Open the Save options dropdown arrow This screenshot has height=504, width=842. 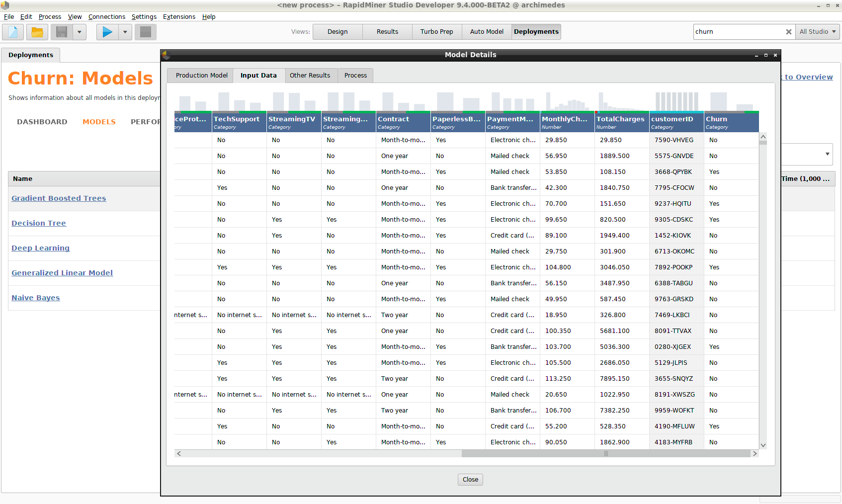point(80,32)
